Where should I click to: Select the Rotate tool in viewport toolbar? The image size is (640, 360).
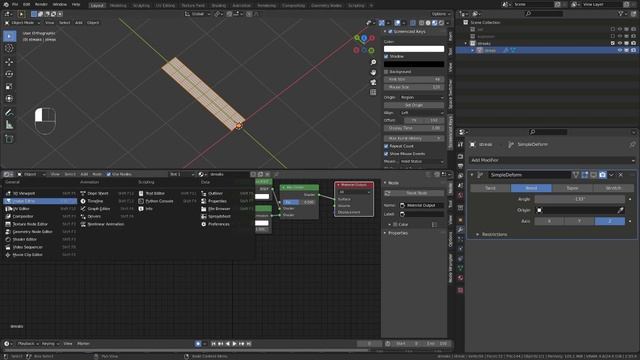pos(9,74)
